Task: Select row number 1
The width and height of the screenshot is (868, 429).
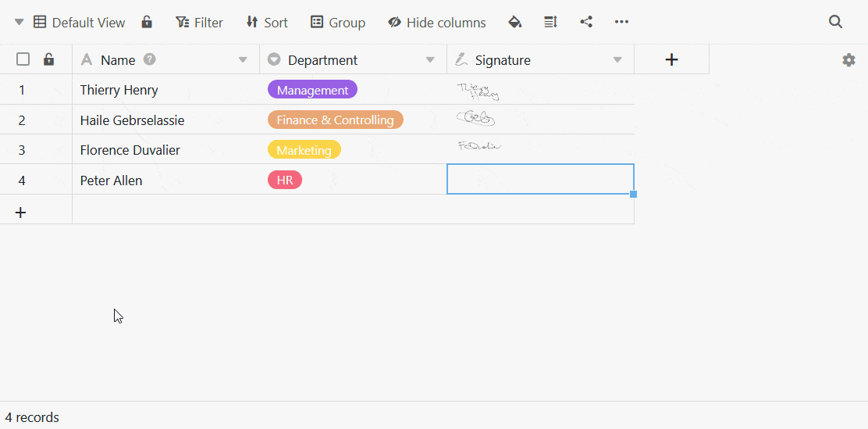Action: pos(22,90)
